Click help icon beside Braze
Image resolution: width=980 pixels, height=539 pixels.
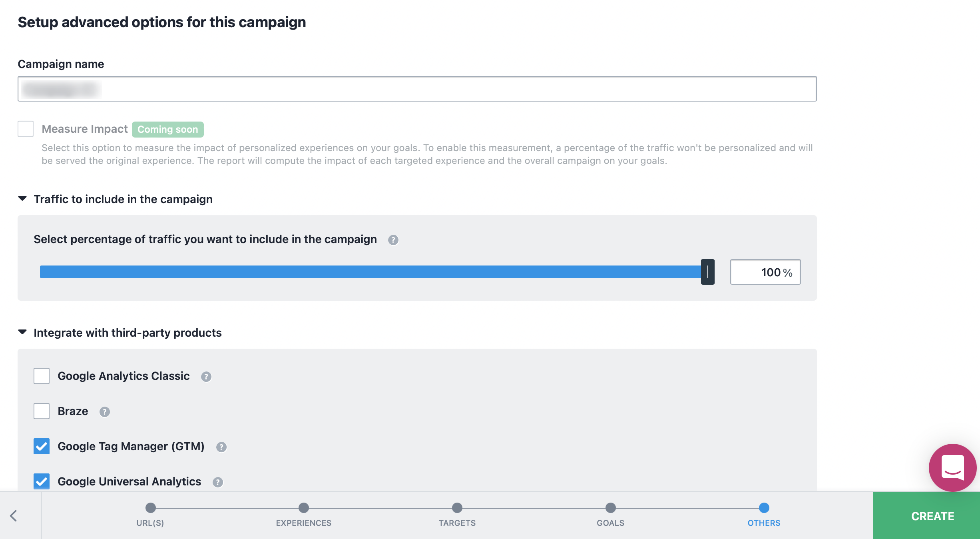(x=105, y=412)
